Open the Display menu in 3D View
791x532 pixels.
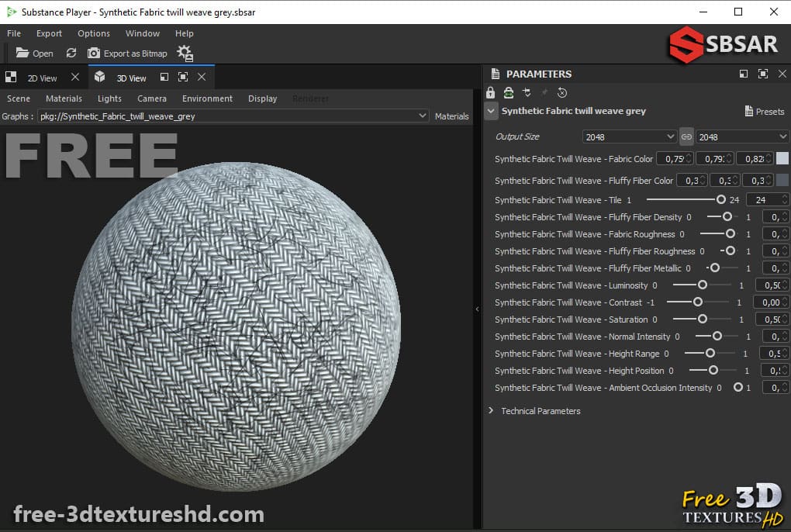click(x=262, y=98)
